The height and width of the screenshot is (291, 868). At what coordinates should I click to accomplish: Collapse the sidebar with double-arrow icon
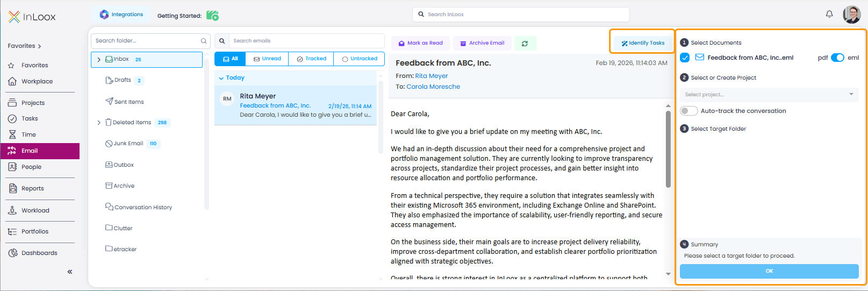(x=70, y=272)
